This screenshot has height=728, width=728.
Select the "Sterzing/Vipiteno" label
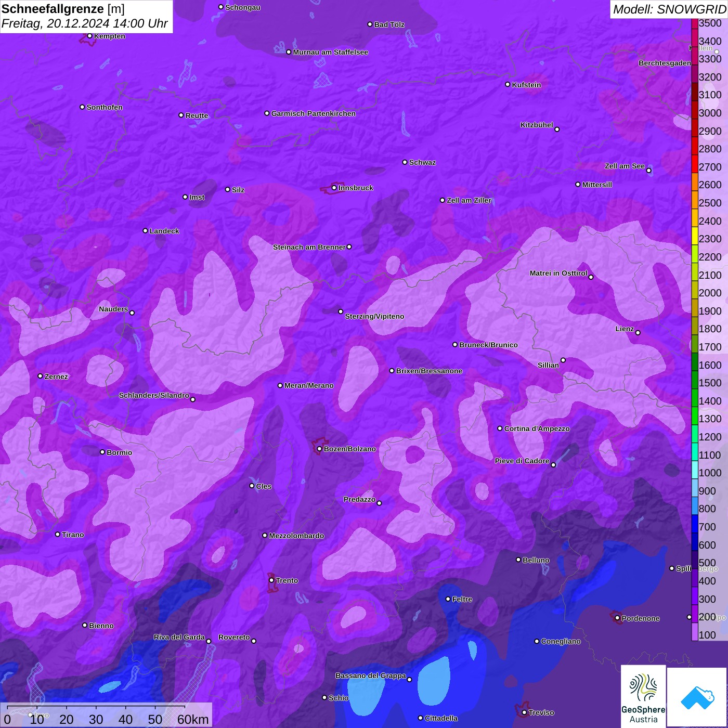[x=374, y=316]
